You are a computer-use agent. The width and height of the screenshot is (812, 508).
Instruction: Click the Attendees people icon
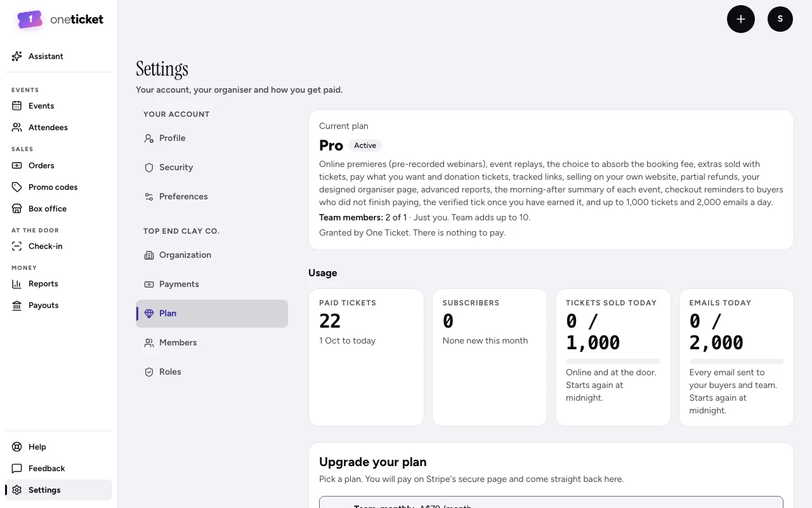17,128
